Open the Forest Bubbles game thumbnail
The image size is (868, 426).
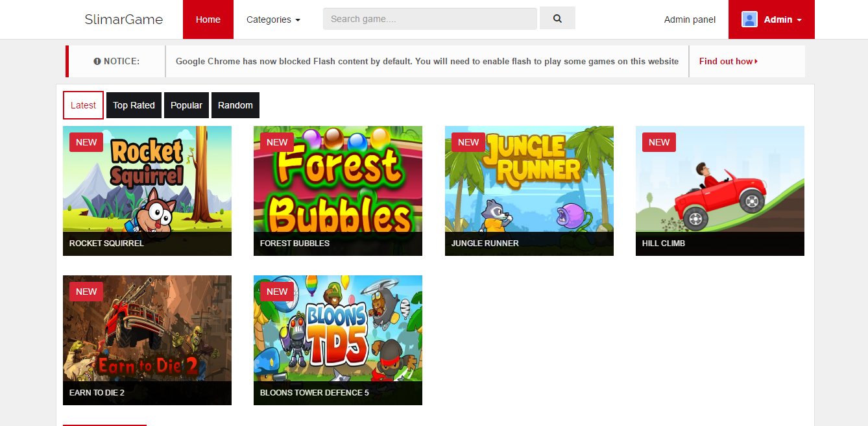[338, 191]
